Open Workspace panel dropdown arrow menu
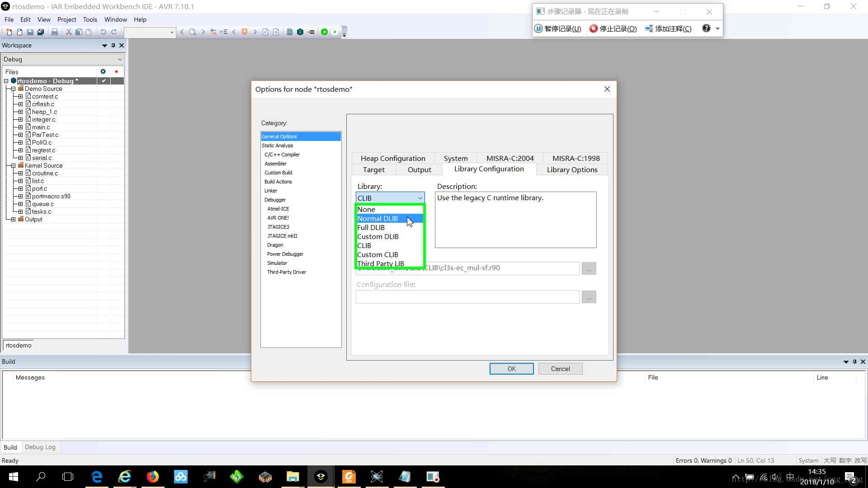This screenshot has height=488, width=868. 104,45
